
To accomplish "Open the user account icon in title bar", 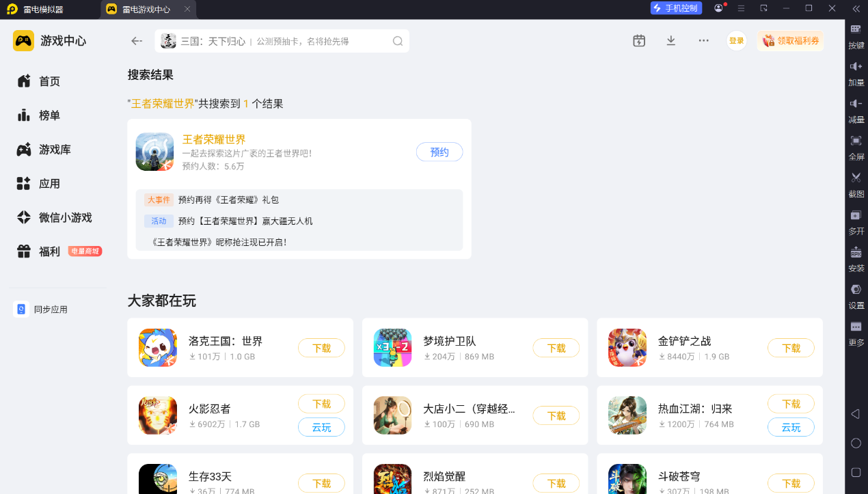I will (x=718, y=8).
